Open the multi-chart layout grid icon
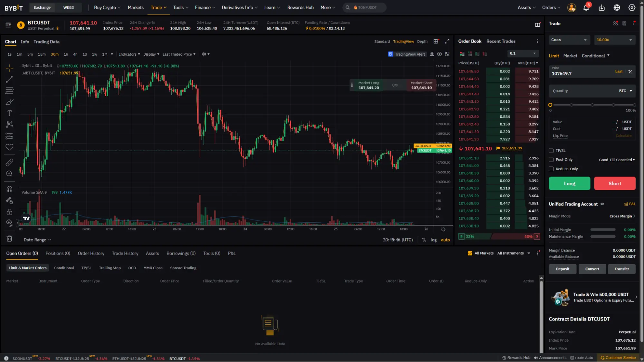The height and width of the screenshot is (362, 644). (x=436, y=42)
